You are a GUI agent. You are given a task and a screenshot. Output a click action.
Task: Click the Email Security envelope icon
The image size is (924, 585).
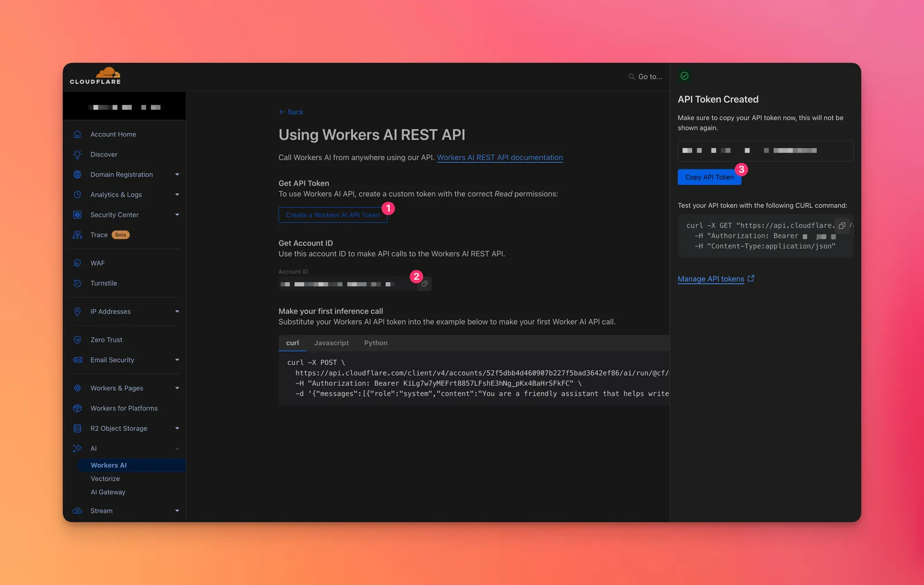(77, 360)
